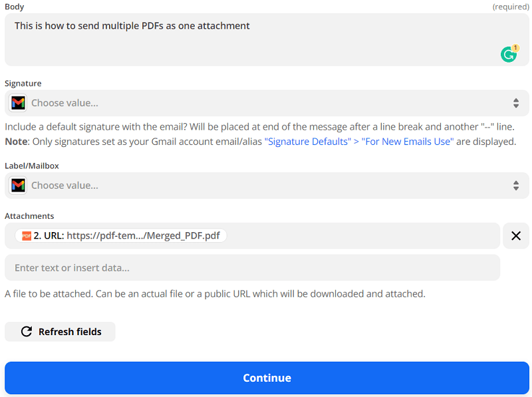Expand the Signature dropdown arrows
The height and width of the screenshot is (397, 532).
515,103
